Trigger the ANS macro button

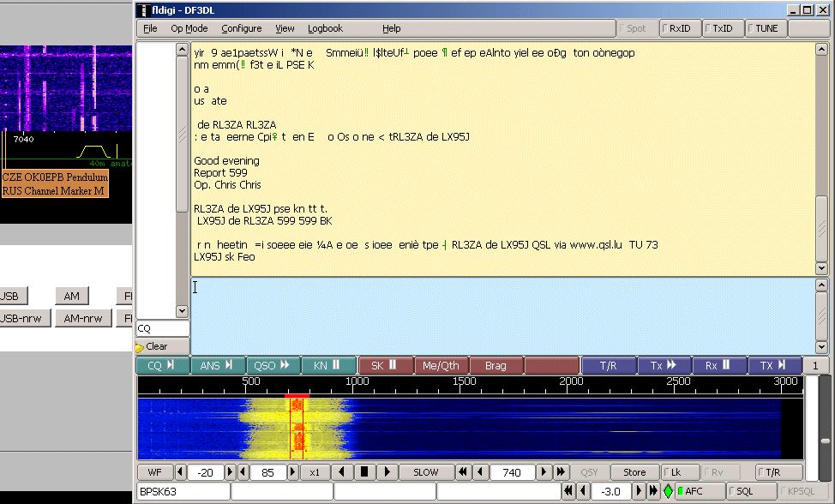(x=218, y=365)
